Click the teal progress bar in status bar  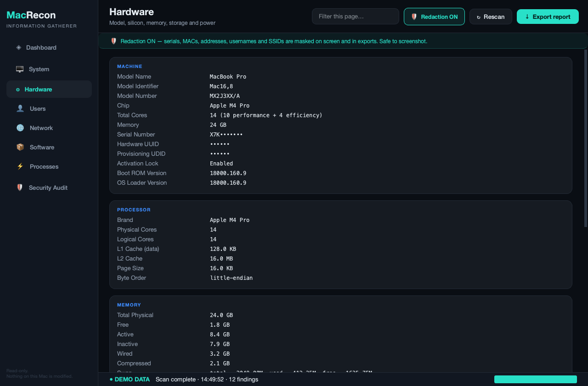coord(536,379)
